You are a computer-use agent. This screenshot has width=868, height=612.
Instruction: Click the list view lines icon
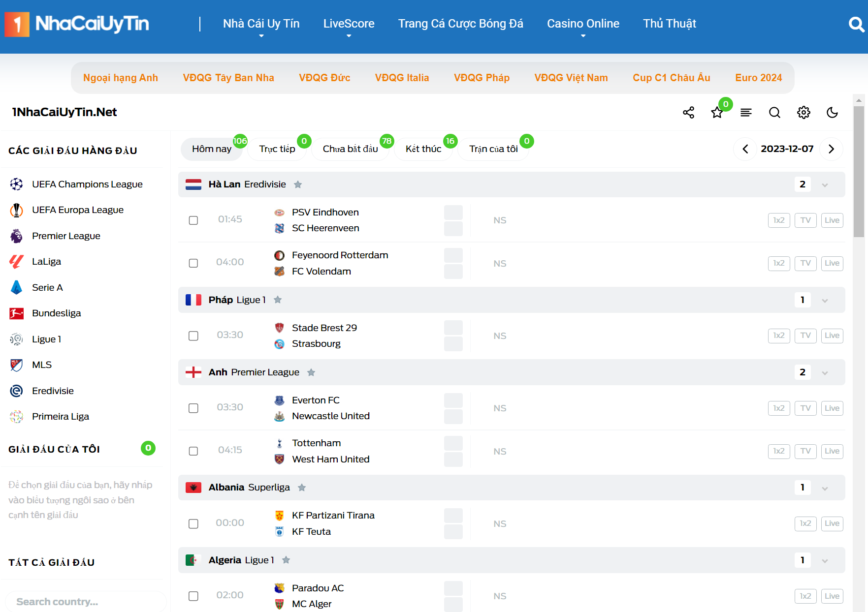[x=746, y=113]
